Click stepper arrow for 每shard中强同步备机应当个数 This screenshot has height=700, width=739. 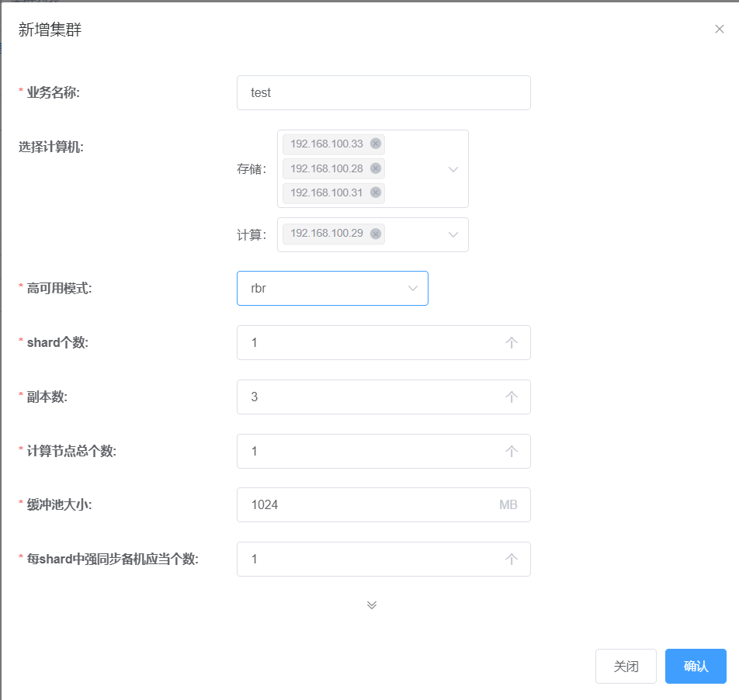512,560
